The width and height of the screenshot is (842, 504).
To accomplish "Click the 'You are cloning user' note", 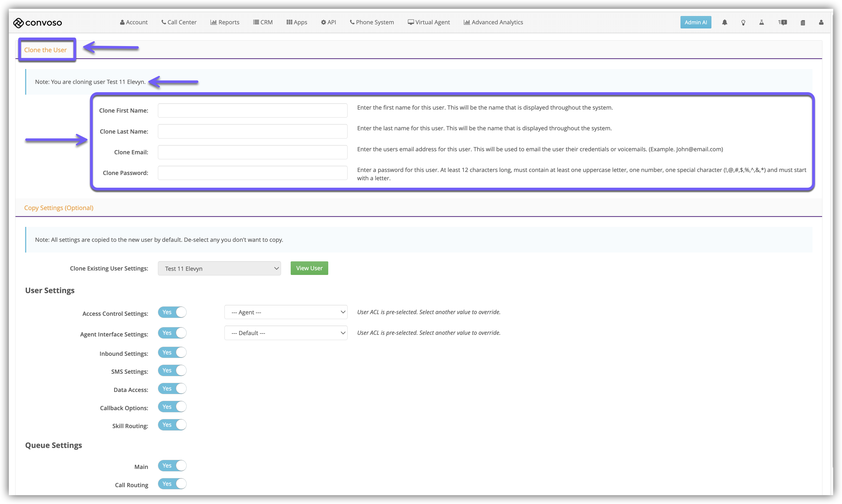I will (90, 82).
